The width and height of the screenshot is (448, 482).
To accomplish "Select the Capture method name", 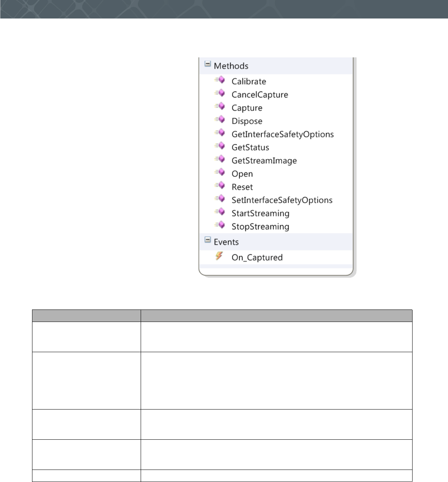I will (247, 108).
